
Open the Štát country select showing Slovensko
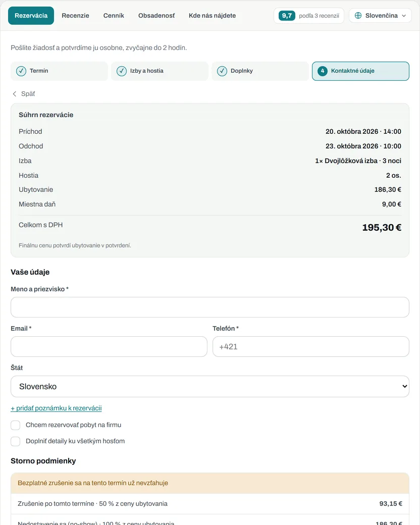click(x=210, y=386)
